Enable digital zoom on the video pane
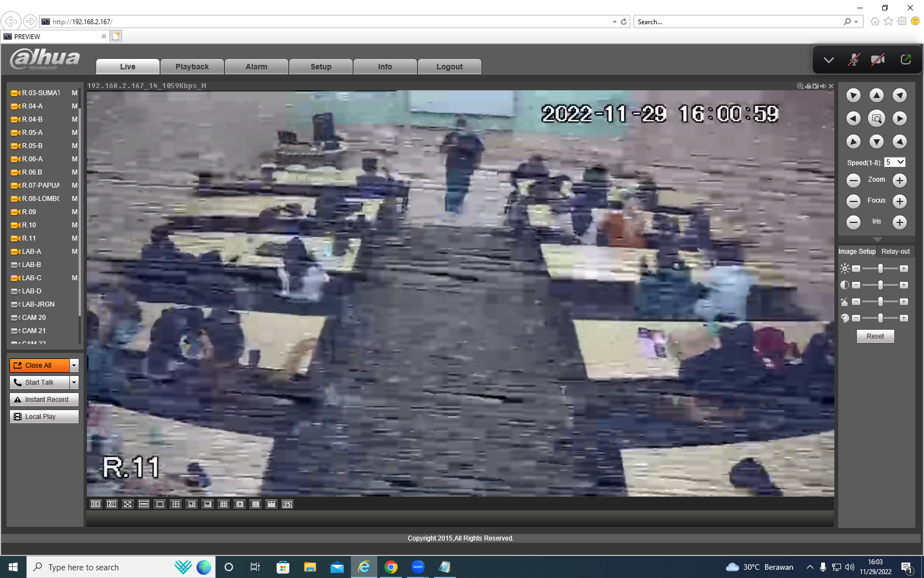 pos(800,86)
